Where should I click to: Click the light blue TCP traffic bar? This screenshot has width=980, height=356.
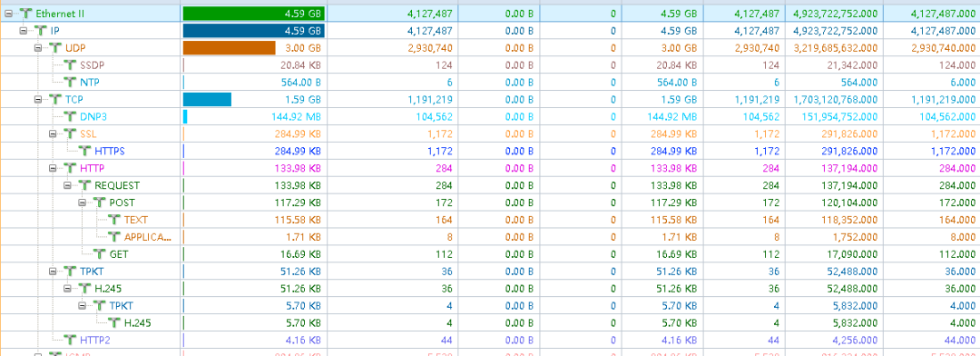click(x=208, y=99)
